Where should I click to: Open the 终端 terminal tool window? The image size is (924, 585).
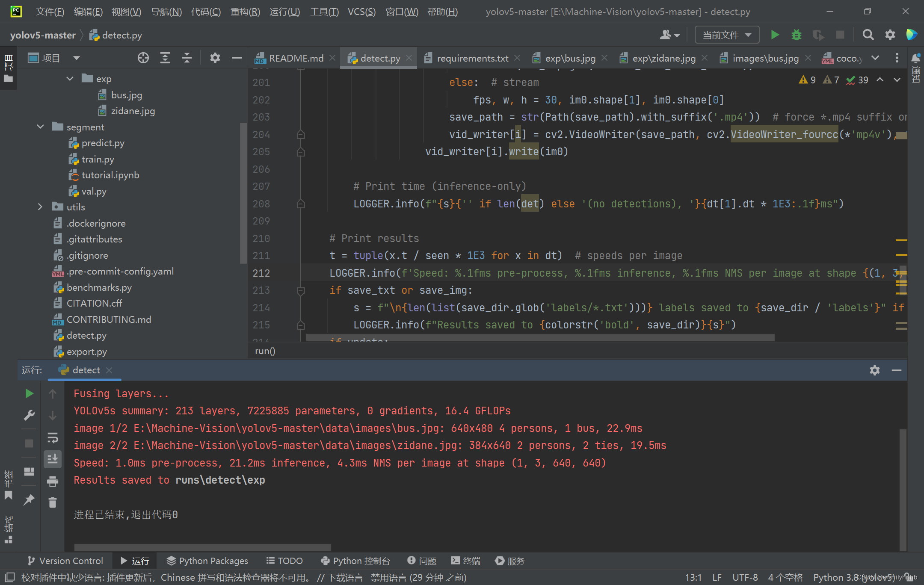[466, 561]
